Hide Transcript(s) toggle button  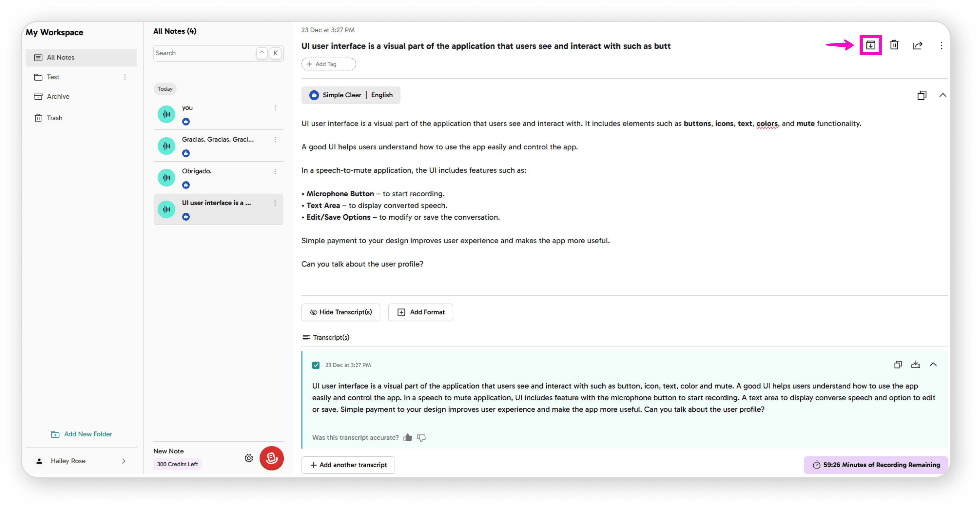[x=341, y=312]
